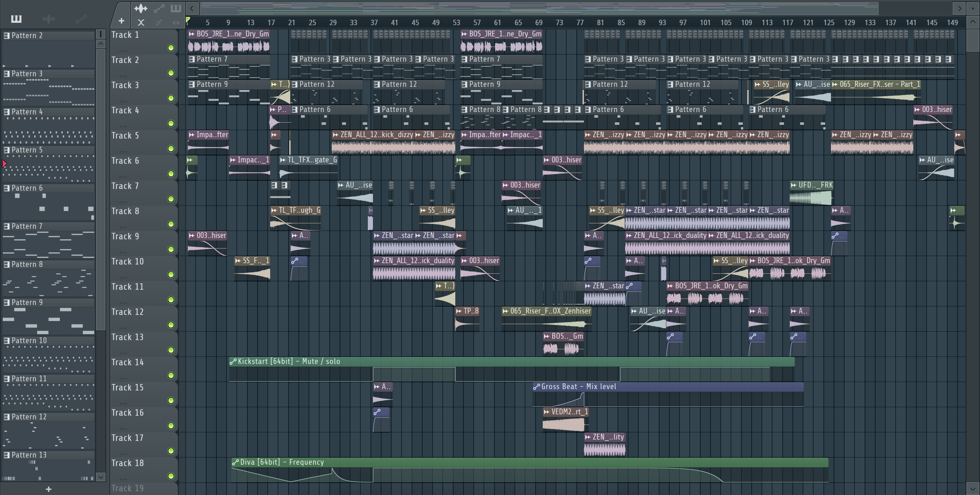This screenshot has height=495, width=980.
Task: Click the green playback start marker
Action: [x=188, y=20]
